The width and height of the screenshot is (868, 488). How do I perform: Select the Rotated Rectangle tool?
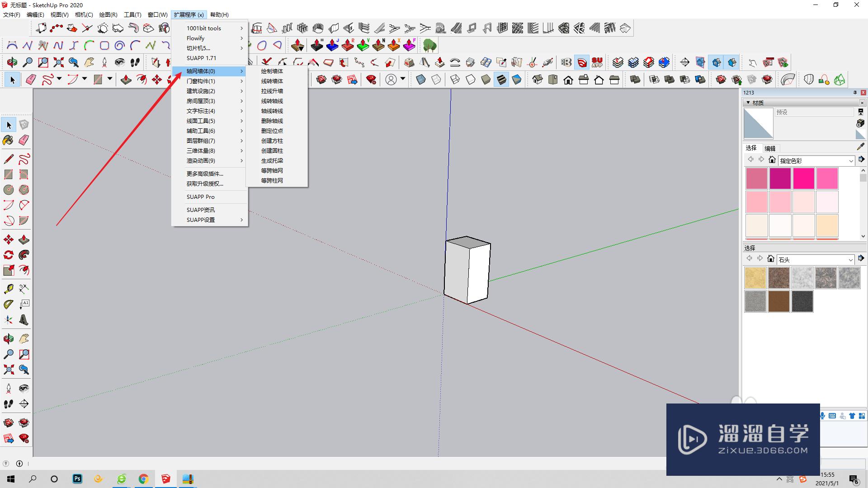(x=24, y=174)
